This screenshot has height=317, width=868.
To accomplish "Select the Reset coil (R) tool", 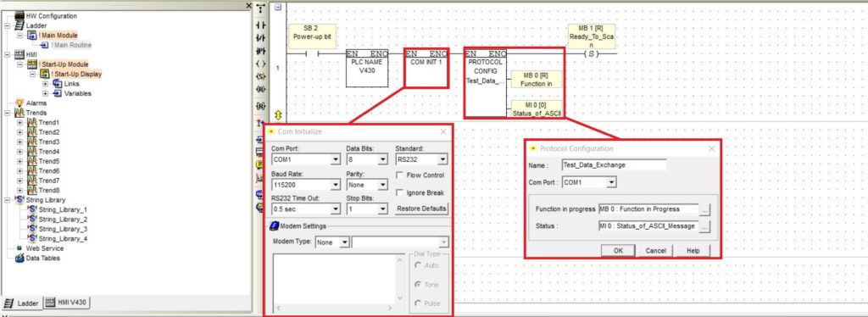I will [261, 88].
